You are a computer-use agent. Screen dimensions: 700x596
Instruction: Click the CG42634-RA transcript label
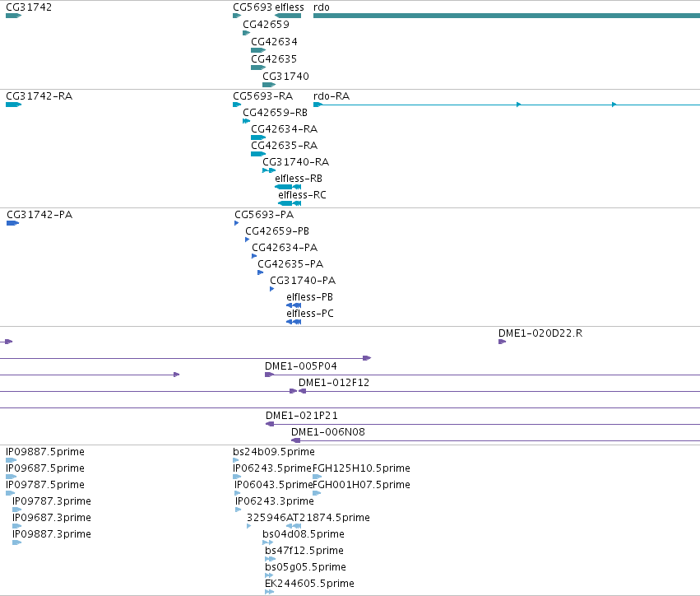point(285,129)
